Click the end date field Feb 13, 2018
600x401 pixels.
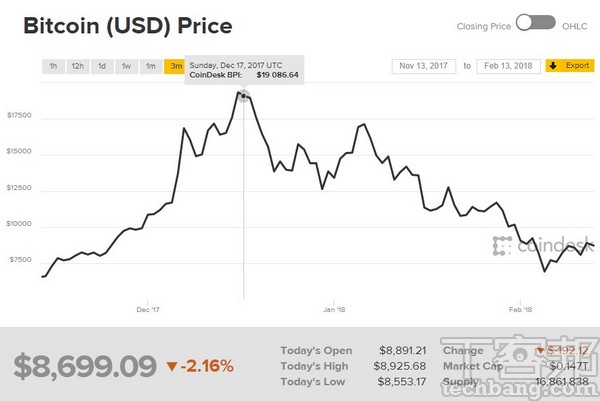coord(508,66)
